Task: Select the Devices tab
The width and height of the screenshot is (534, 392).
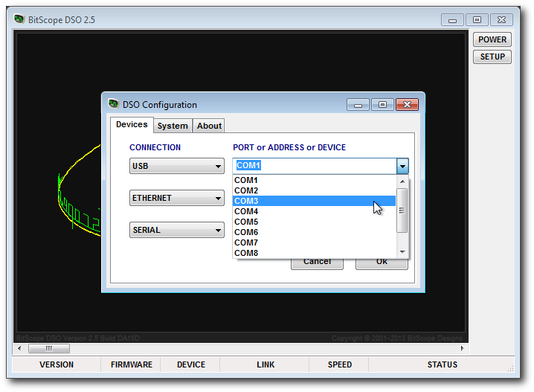Action: point(132,124)
